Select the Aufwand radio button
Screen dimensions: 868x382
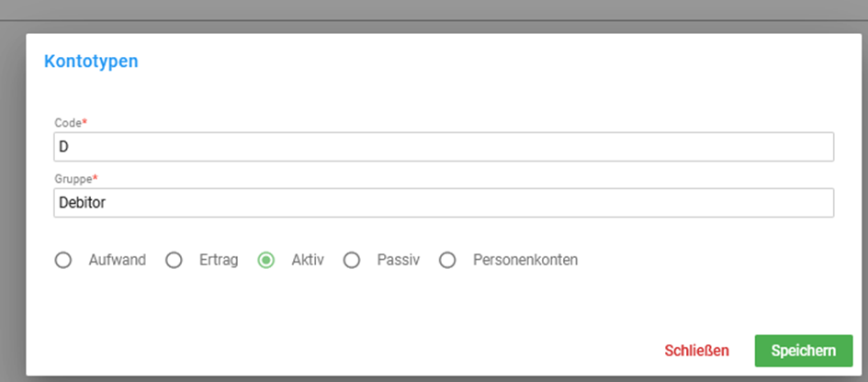tap(63, 260)
